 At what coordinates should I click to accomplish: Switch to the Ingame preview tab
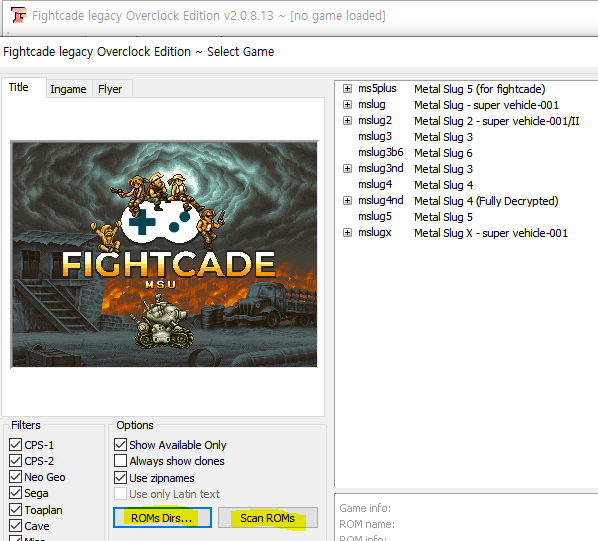(x=68, y=89)
